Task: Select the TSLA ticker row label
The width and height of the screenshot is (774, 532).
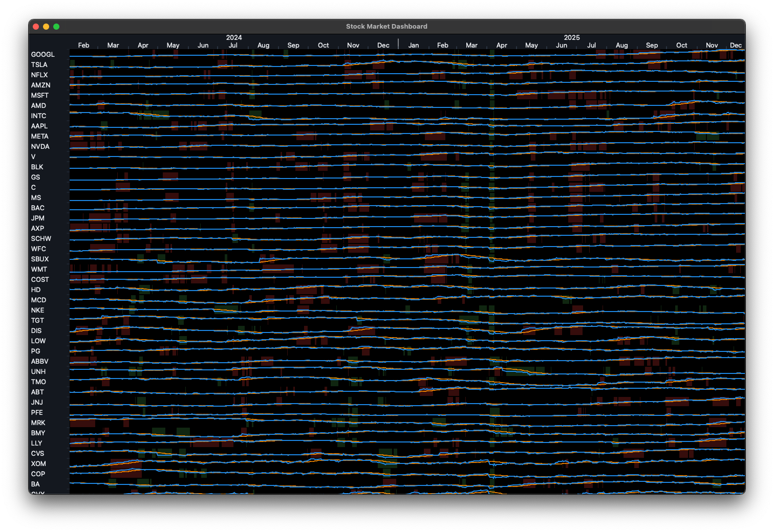Action: point(39,65)
